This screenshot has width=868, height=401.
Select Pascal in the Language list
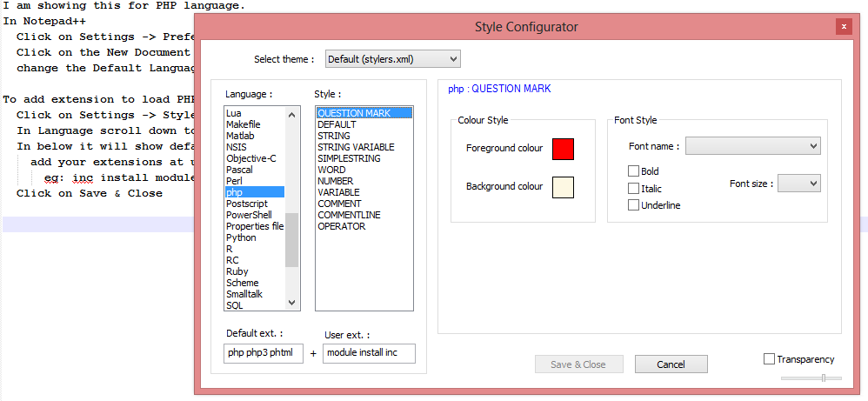coord(254,170)
